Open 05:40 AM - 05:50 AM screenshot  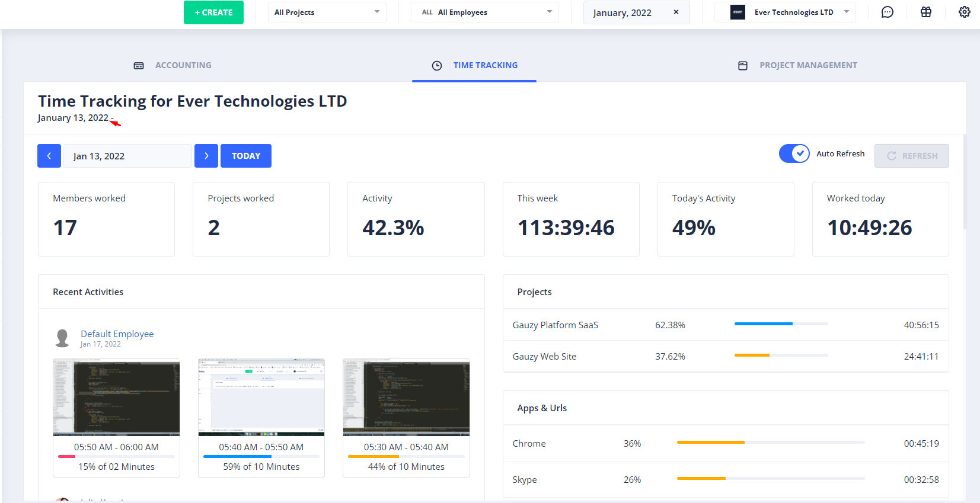tap(261, 397)
